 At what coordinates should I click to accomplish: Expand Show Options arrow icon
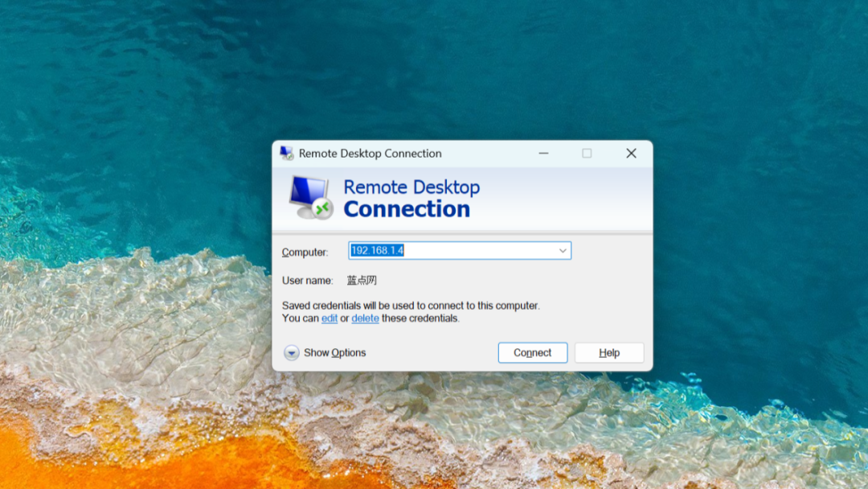292,353
